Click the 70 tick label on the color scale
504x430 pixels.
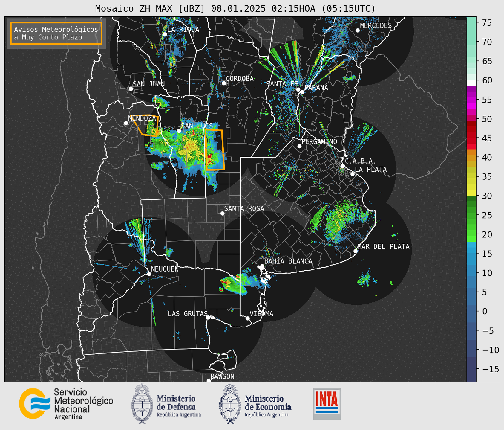[487, 42]
